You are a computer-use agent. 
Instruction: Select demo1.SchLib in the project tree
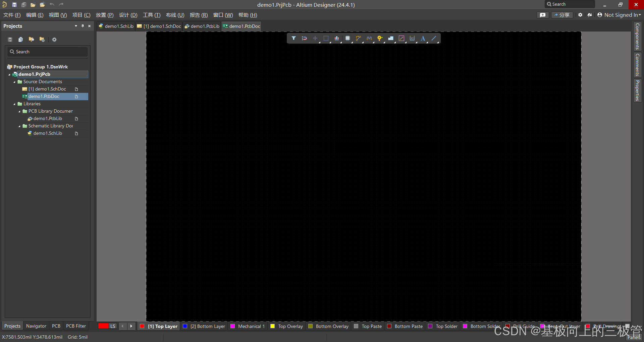pos(48,133)
